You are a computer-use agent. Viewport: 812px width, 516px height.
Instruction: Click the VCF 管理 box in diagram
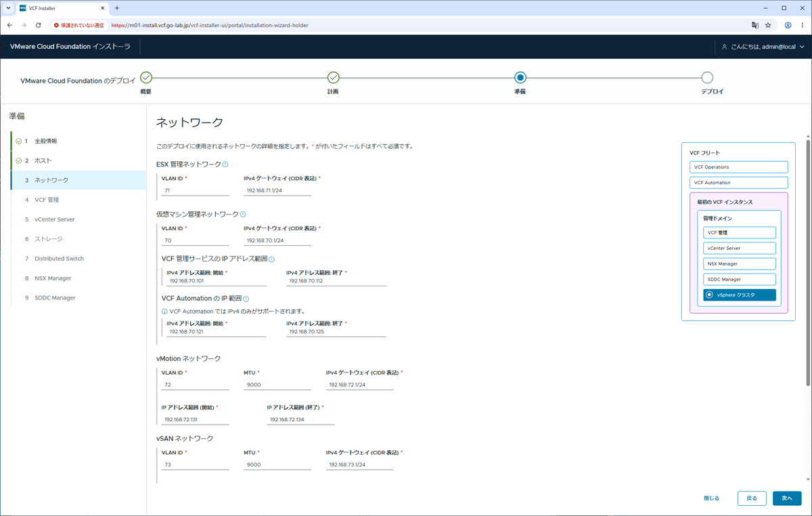click(739, 232)
